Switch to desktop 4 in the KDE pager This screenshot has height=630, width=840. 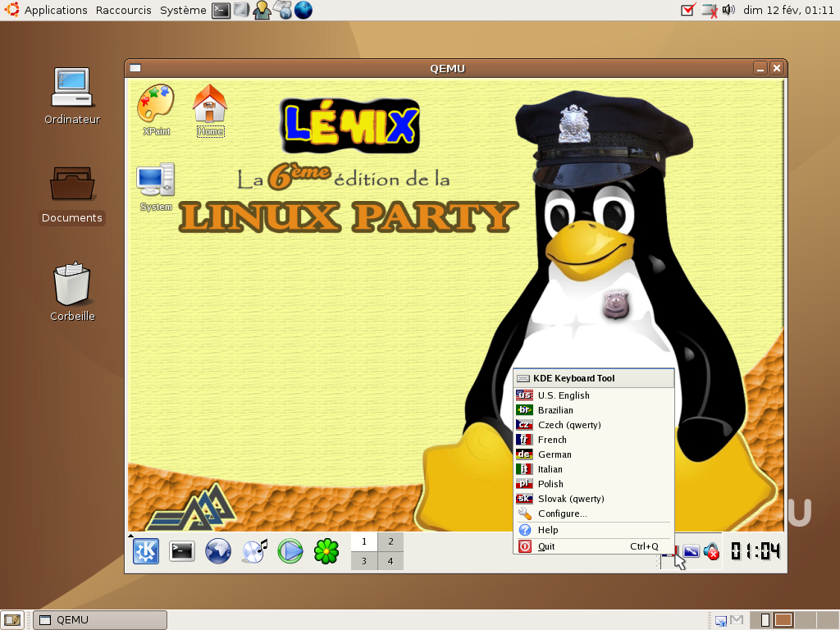[x=390, y=561]
